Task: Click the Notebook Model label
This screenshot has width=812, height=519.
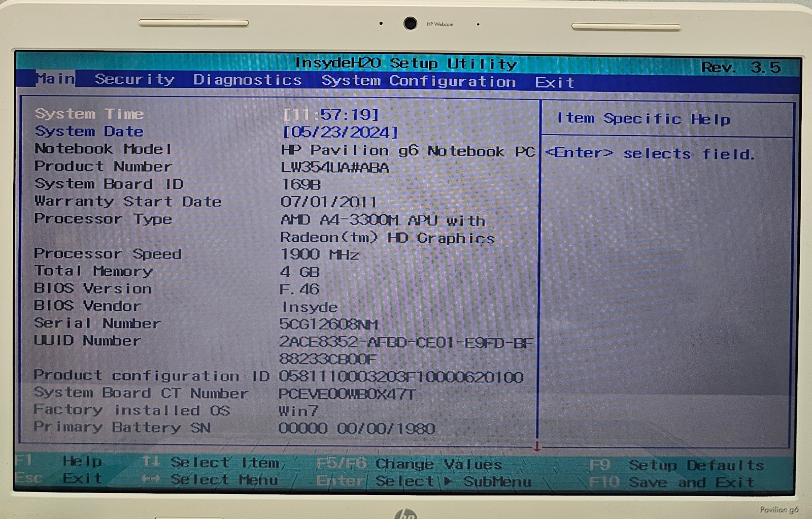Action: 103,149
